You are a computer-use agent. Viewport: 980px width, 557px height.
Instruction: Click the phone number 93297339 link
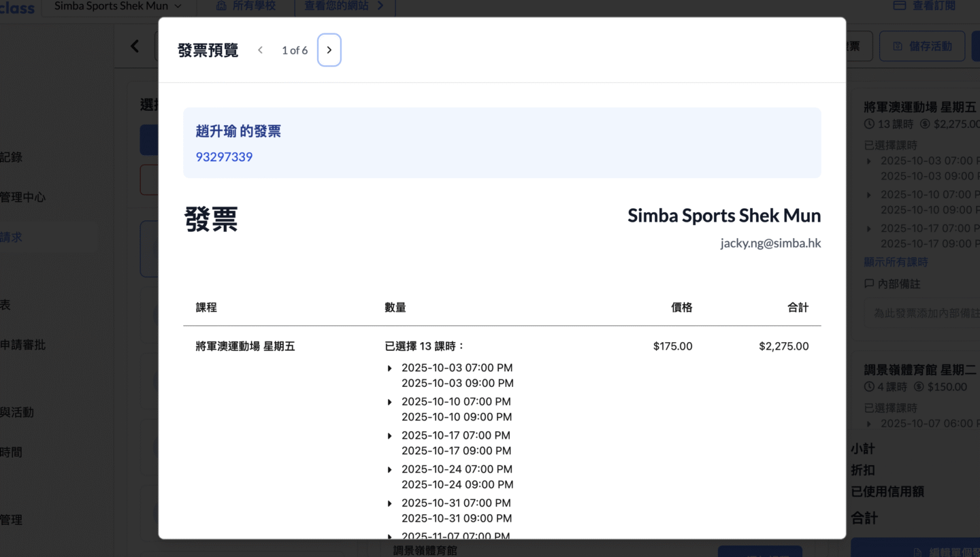[x=224, y=157]
